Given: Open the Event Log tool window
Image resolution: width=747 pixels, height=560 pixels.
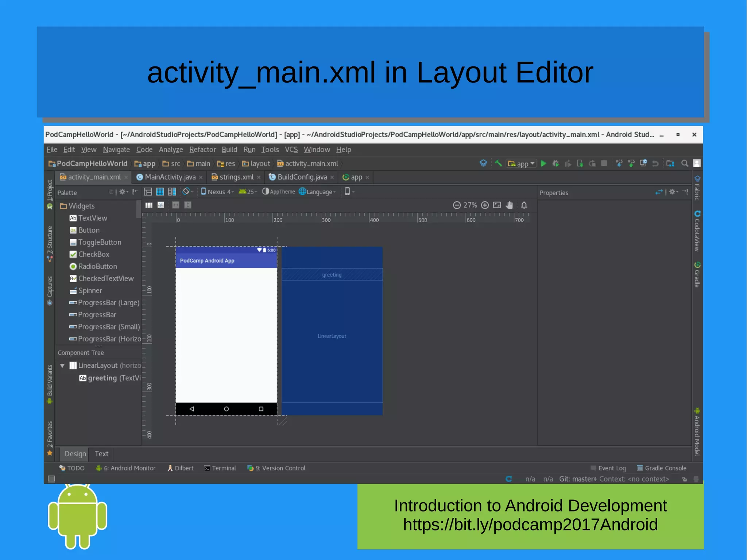Looking at the screenshot, I should click(x=608, y=468).
